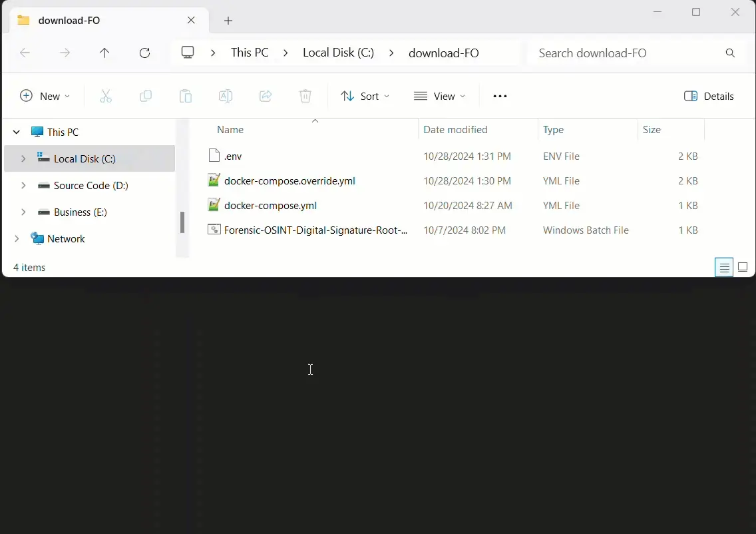The image size is (756, 534).
Task: Select docker-compose.yml file name
Action: point(270,206)
